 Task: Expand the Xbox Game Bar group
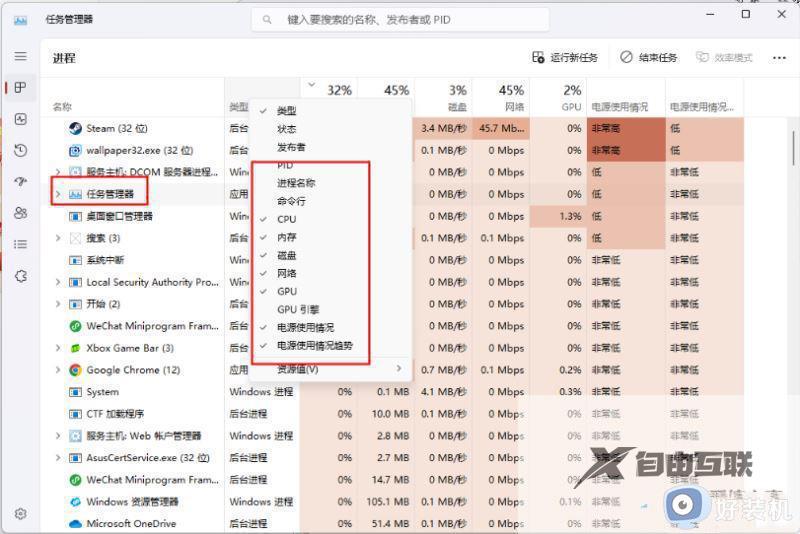(x=58, y=348)
